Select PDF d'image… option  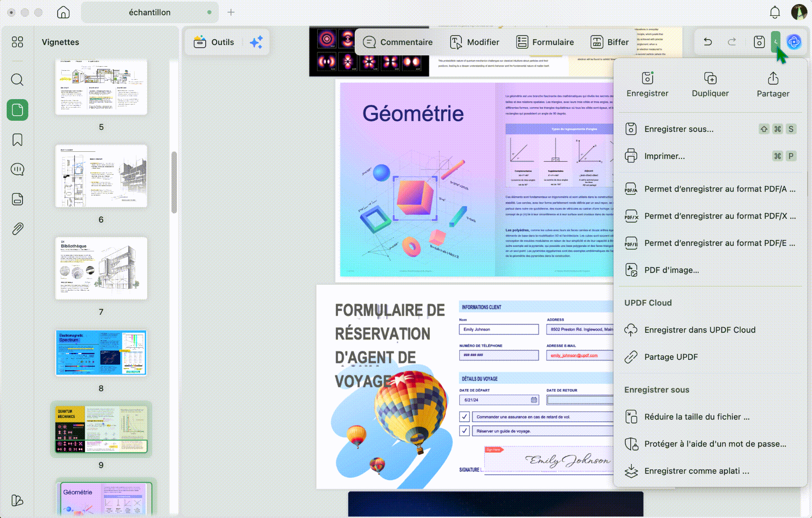(x=710, y=270)
